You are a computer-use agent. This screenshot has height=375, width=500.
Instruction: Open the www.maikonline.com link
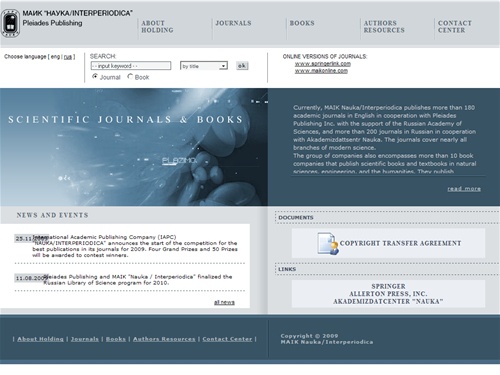[x=321, y=71]
